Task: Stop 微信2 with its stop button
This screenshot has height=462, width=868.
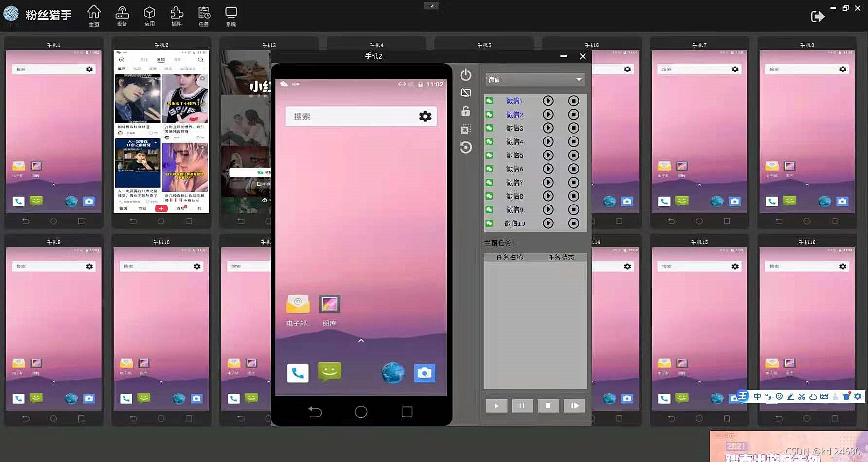Action: coord(574,114)
